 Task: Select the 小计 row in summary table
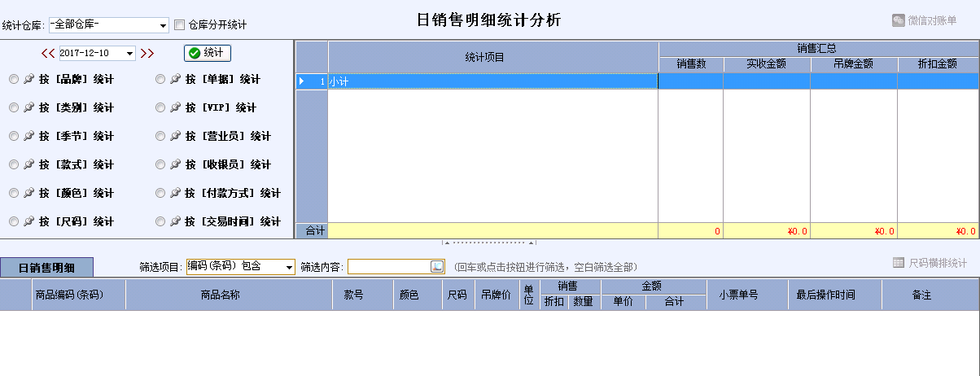637,81
